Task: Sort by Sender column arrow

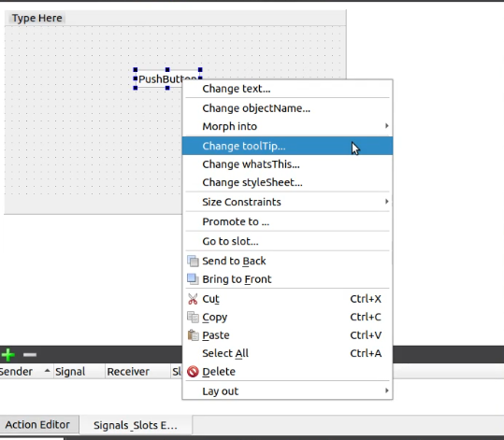Action: pos(48,371)
